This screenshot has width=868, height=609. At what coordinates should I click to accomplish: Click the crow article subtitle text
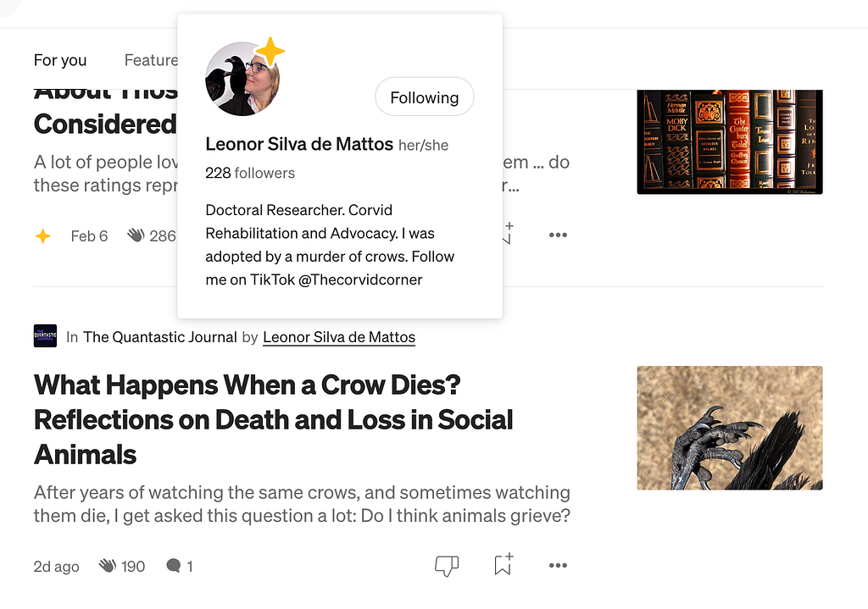(x=302, y=504)
